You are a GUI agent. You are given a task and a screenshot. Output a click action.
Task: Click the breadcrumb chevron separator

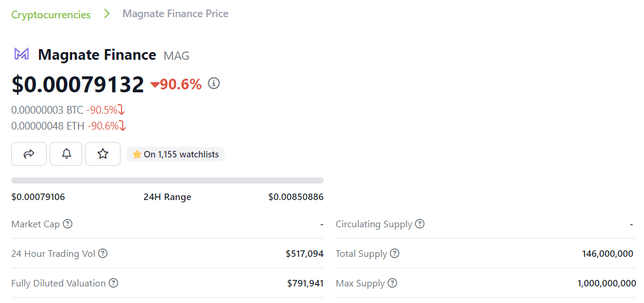tap(107, 14)
